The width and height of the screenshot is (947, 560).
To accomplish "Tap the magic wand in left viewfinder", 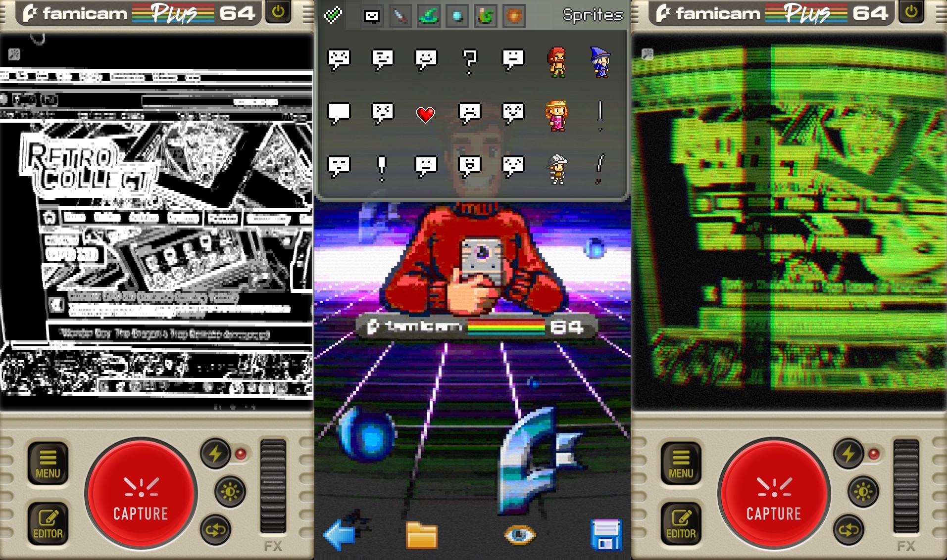I will tap(14, 54).
